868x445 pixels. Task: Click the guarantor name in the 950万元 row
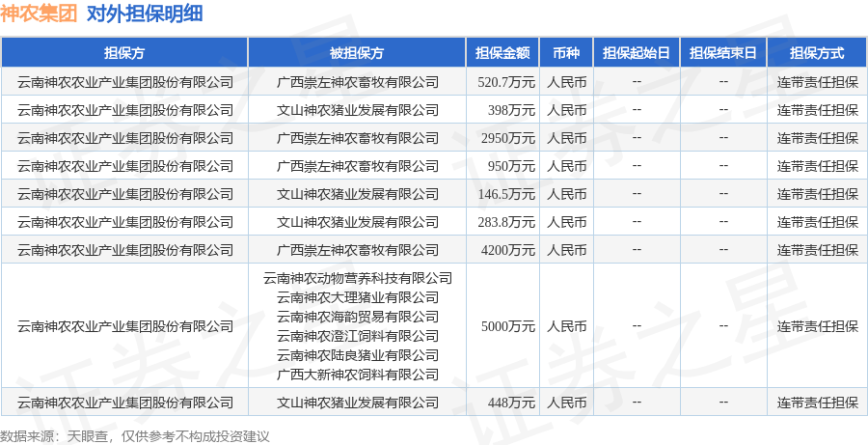click(125, 166)
